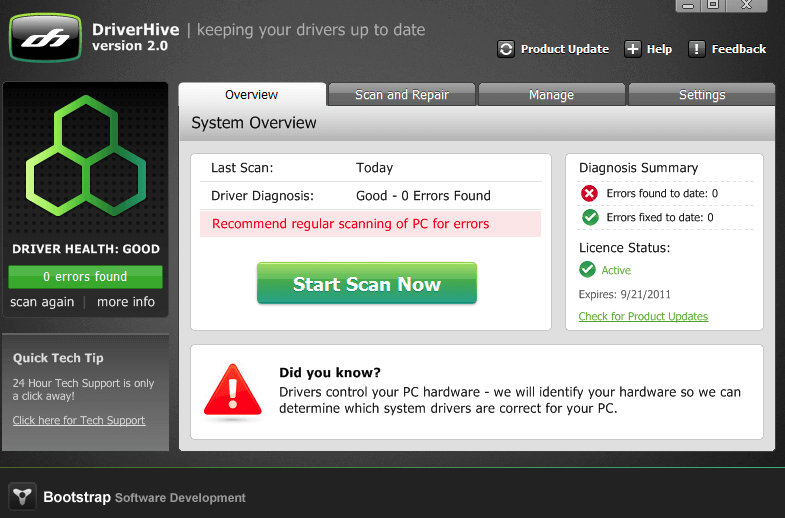Click the Last Scan value Today
Image resolution: width=785 pixels, height=518 pixels.
pyautogui.click(x=374, y=168)
